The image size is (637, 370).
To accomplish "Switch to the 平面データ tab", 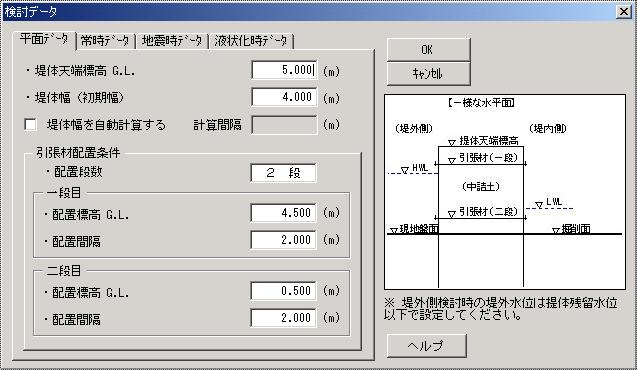I will tap(44, 40).
